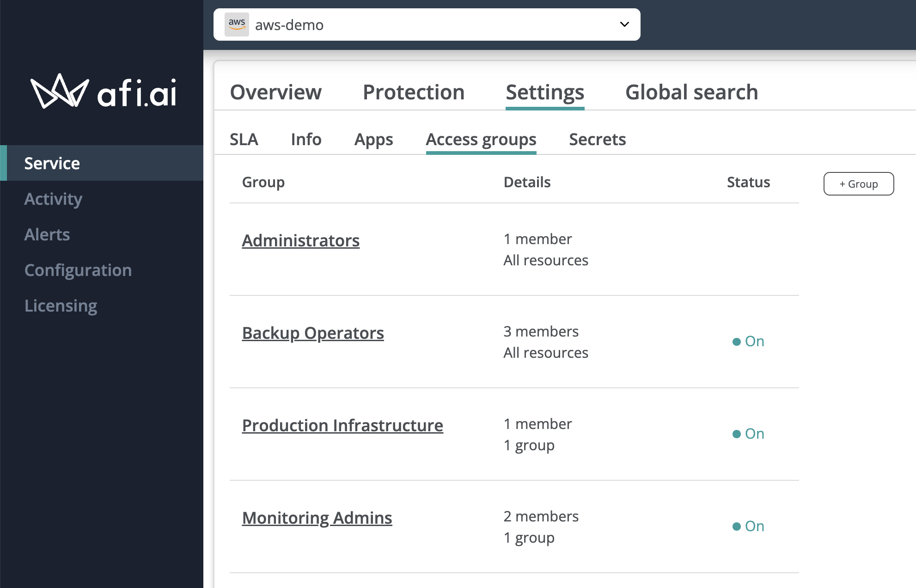The width and height of the screenshot is (916, 588).
Task: Go to the Global search tab
Action: pyautogui.click(x=691, y=92)
